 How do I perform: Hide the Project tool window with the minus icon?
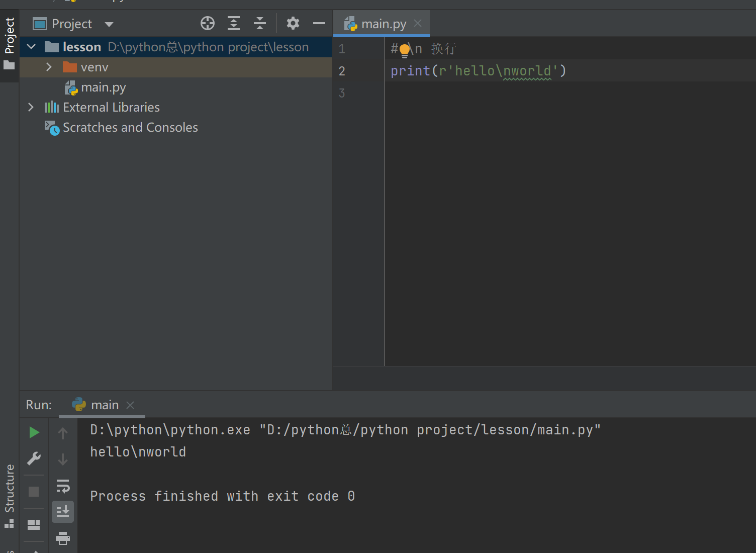pos(319,24)
